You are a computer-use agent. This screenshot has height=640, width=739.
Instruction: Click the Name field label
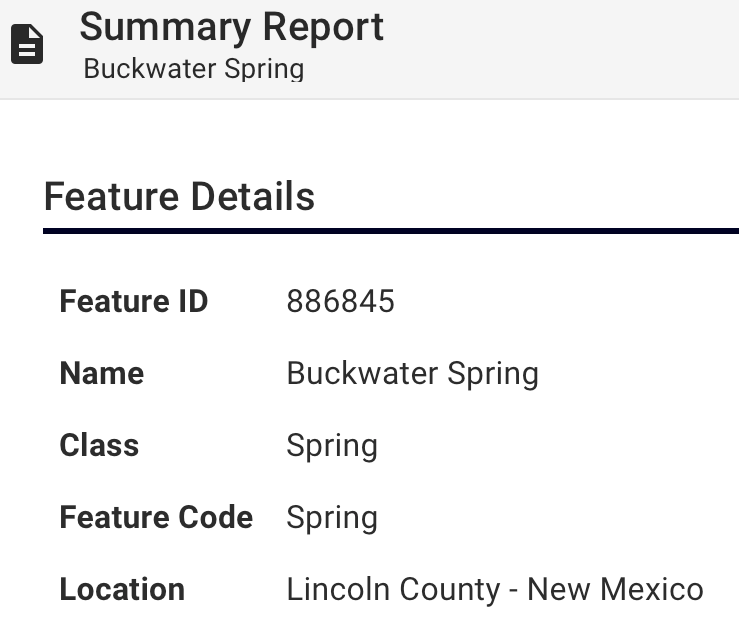[101, 373]
